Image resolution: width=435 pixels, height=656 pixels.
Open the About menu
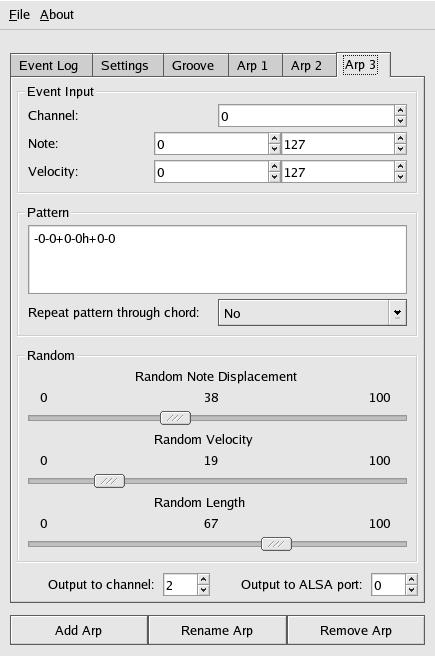point(57,15)
